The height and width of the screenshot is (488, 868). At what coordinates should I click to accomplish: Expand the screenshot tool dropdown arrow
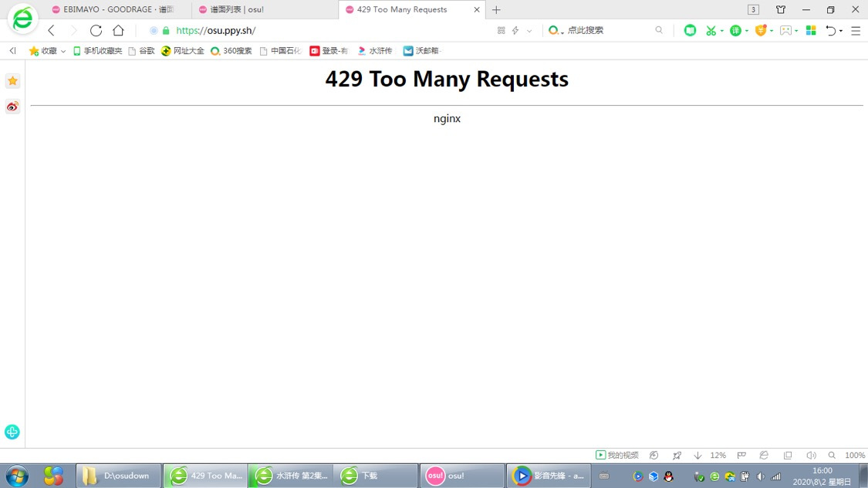tap(722, 31)
